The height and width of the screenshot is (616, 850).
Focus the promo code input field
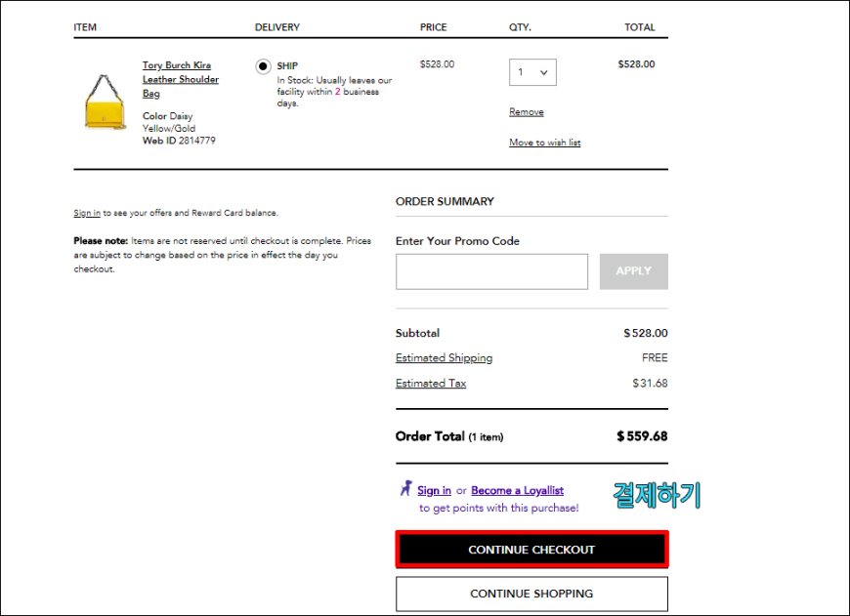pos(491,271)
